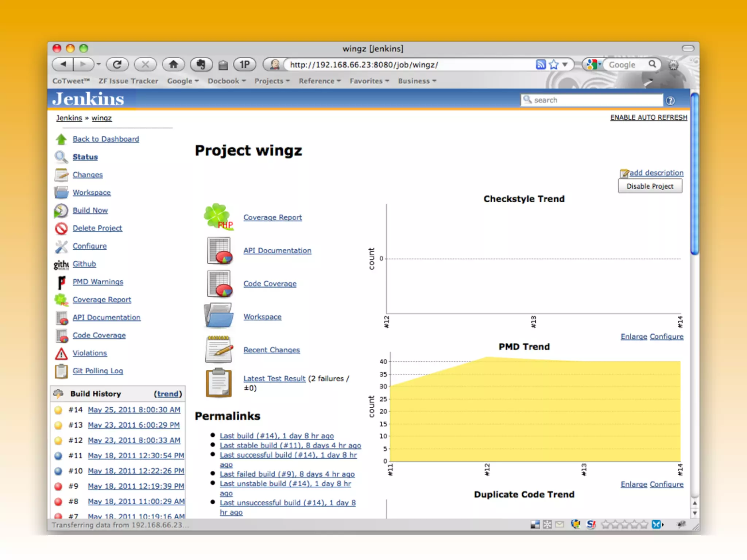
Task: Click the five-star rating in status bar
Action: coord(624,525)
